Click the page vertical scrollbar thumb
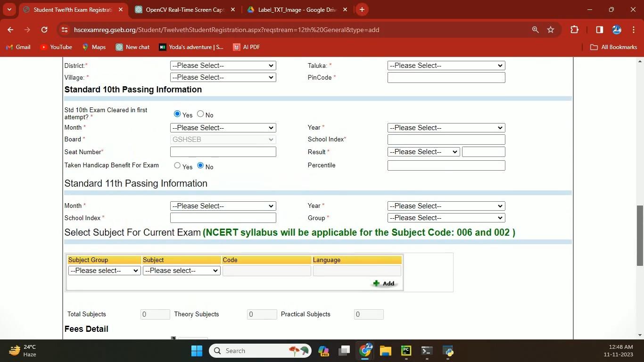The height and width of the screenshot is (362, 644). tap(640, 236)
